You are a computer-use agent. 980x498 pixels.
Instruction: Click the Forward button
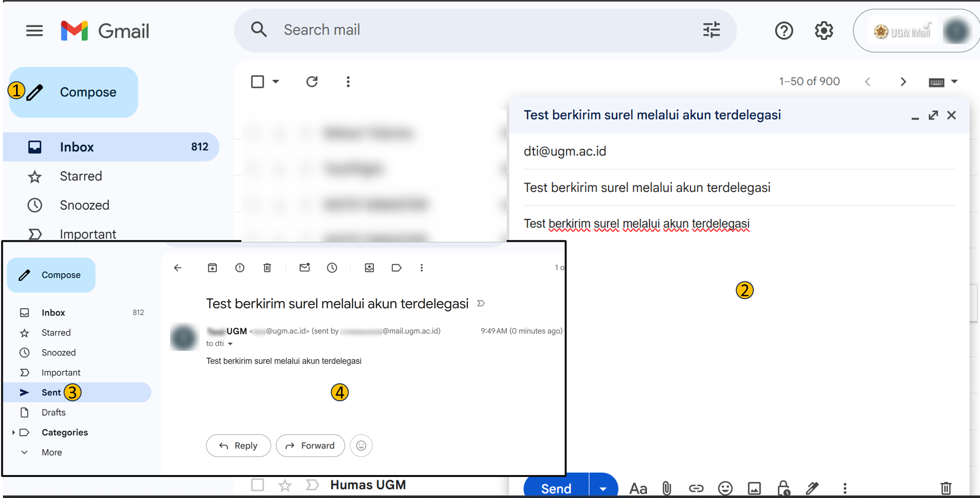click(x=310, y=446)
